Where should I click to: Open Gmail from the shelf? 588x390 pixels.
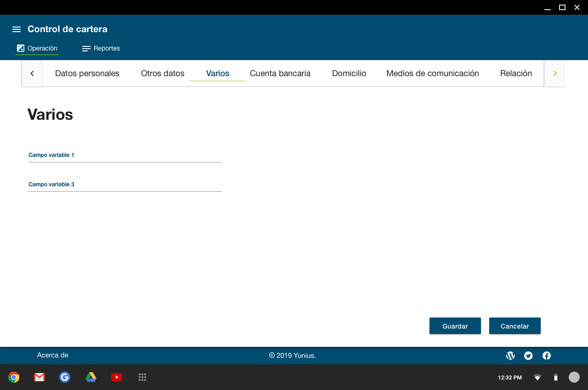[x=40, y=377]
